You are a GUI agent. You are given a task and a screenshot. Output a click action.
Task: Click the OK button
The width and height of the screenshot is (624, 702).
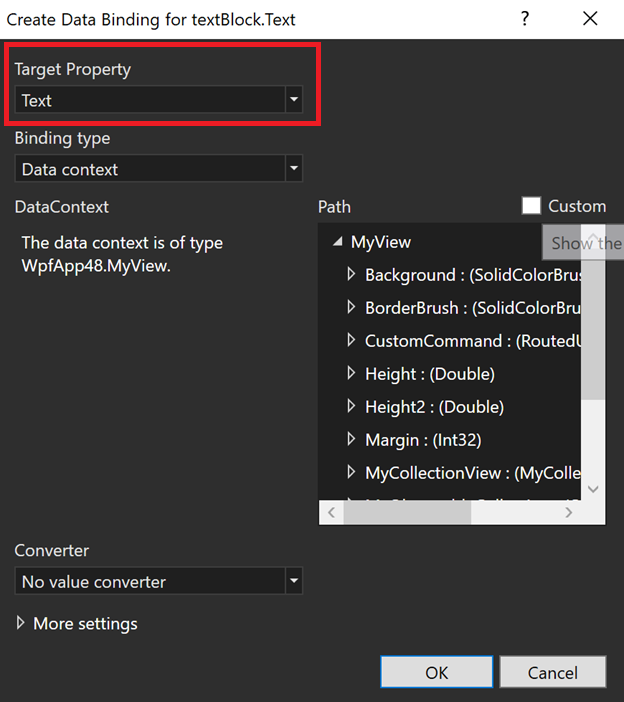437,672
